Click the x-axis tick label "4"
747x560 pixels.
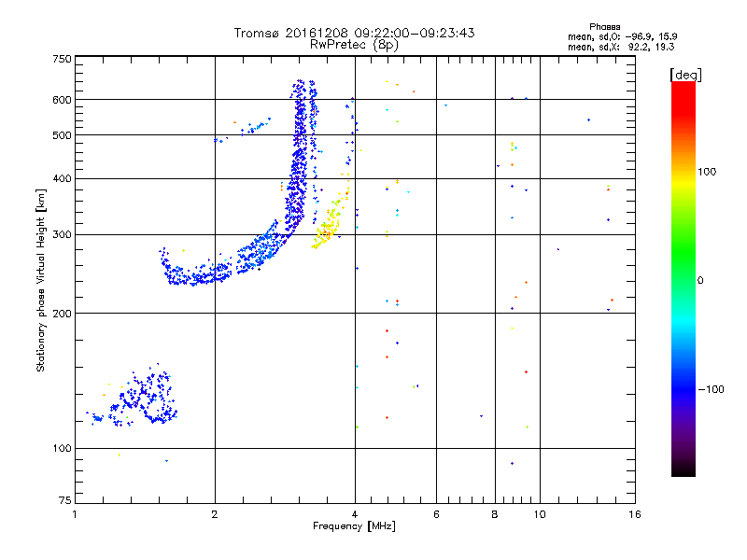point(355,514)
